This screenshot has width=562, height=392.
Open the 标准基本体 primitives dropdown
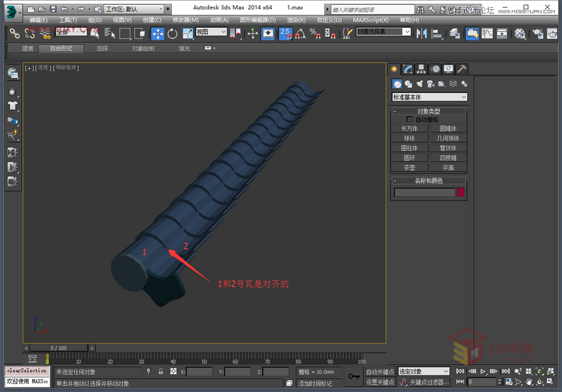point(428,97)
